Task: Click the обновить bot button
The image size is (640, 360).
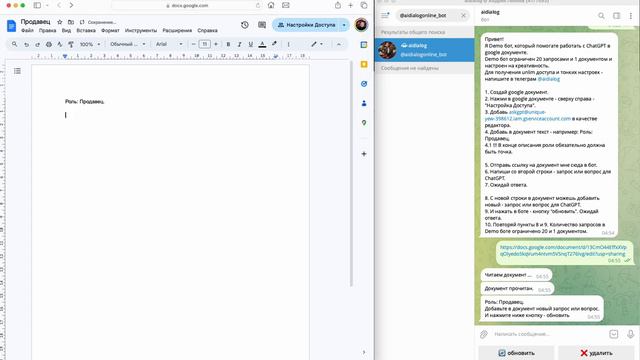Action: (x=516, y=353)
